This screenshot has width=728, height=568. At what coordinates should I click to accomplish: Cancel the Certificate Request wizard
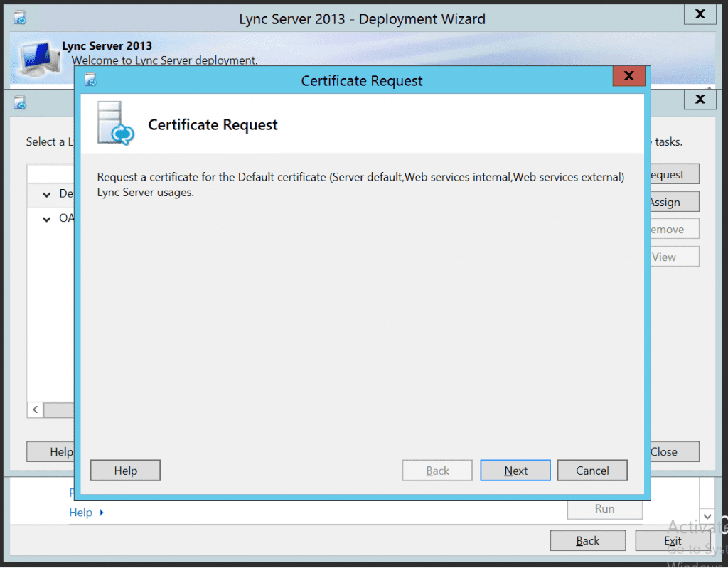coord(592,470)
